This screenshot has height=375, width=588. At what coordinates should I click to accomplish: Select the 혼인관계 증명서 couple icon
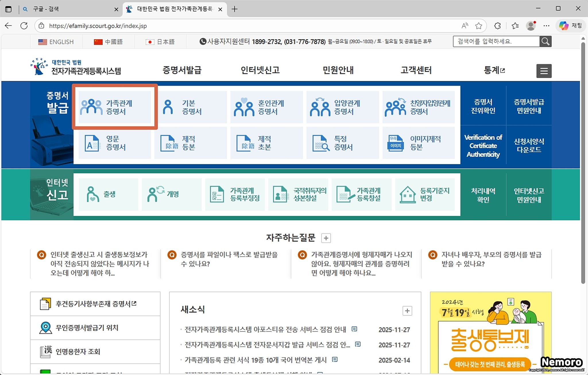[244, 107]
